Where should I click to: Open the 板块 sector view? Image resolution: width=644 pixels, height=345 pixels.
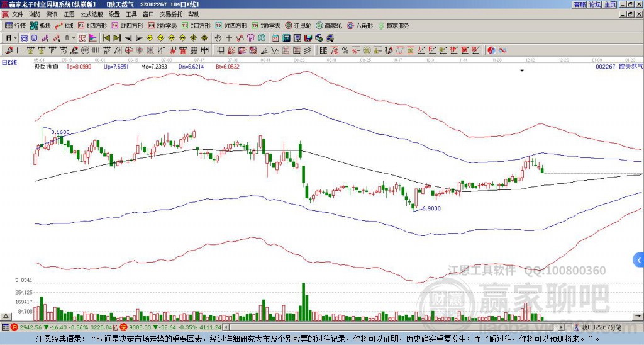41,25
